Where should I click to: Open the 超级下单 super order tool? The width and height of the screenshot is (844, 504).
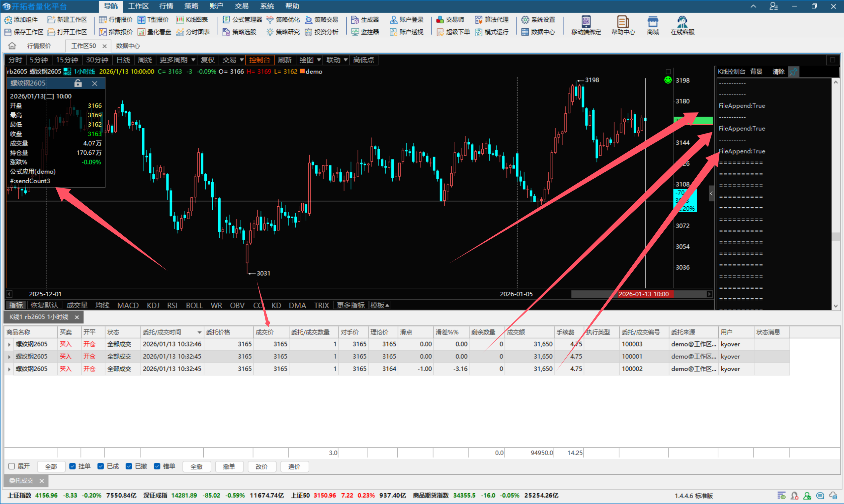(x=453, y=32)
